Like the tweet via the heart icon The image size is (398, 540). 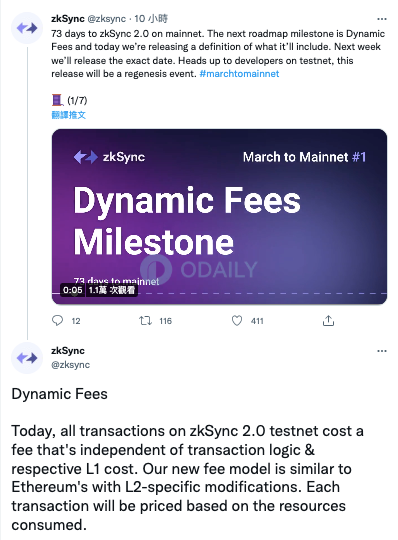(x=237, y=320)
